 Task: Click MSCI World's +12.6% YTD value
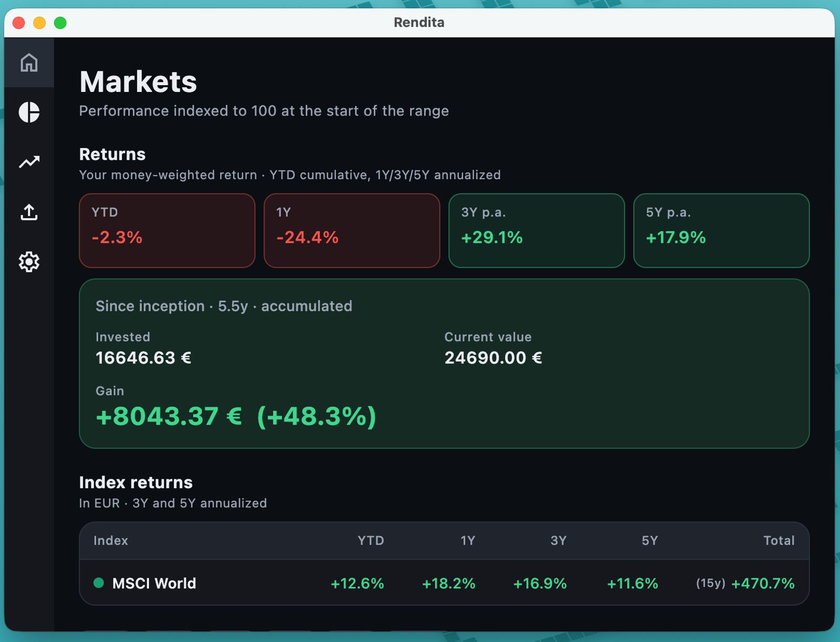(x=357, y=584)
